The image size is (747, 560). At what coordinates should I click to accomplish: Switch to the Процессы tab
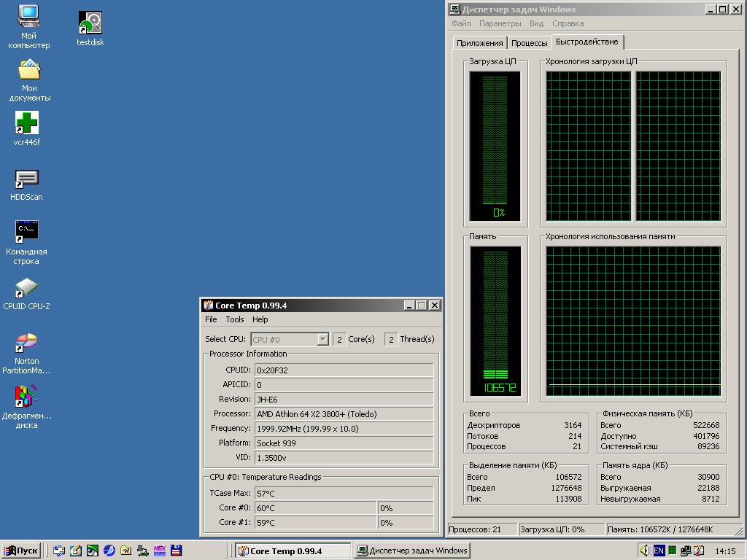tap(530, 43)
